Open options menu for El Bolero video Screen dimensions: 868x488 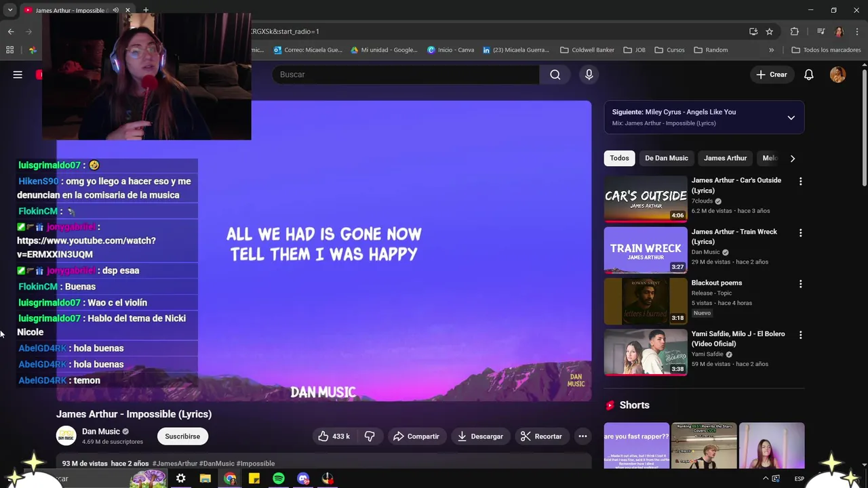(800, 335)
